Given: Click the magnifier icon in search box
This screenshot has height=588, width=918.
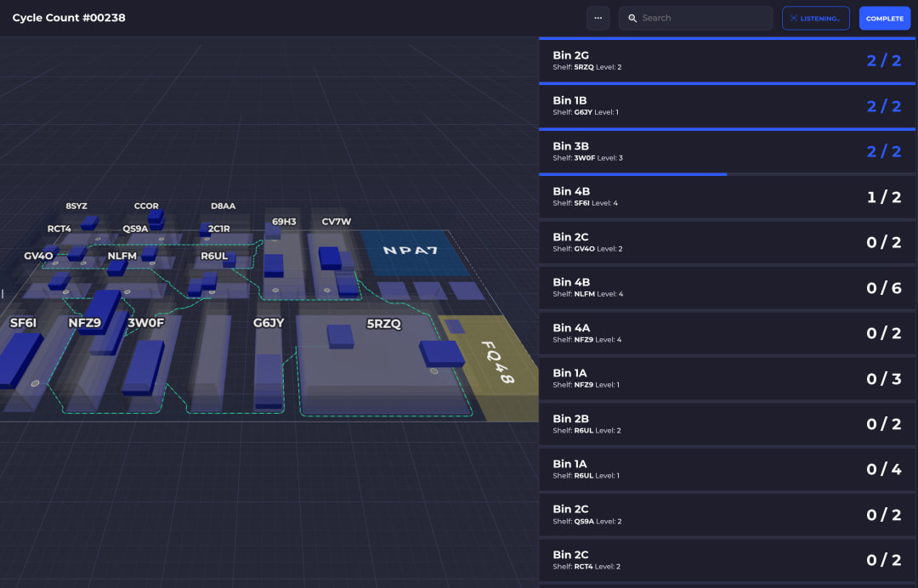Looking at the screenshot, I should pyautogui.click(x=632, y=18).
